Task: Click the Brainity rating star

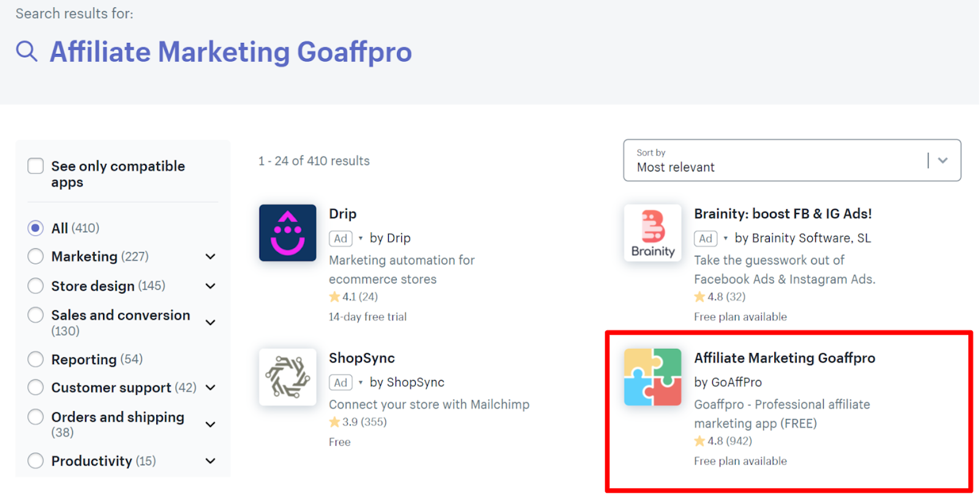Action: click(x=699, y=297)
